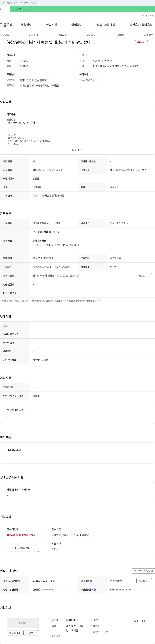Click the help icon beside 주 소정근로시간
Viewport: 155px width, 644px height.
50,232
